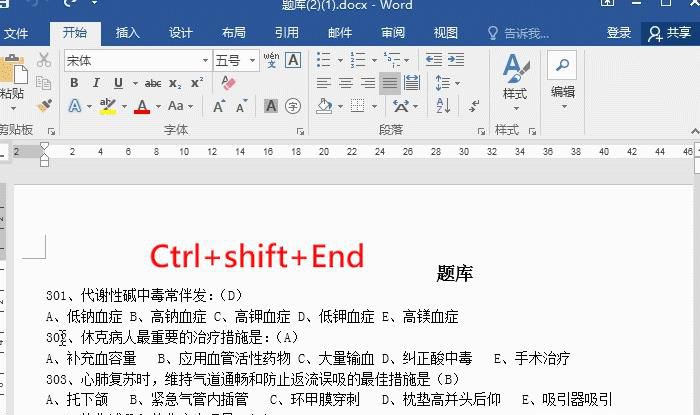Click the Change Case Aa button
This screenshot has width=700, height=415.
click(176, 106)
